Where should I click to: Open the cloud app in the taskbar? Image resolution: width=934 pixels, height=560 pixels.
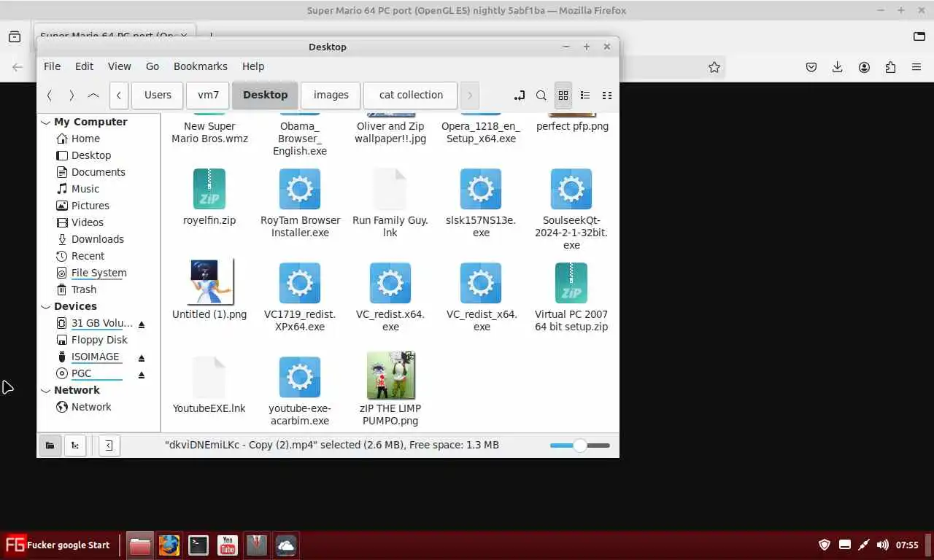click(286, 545)
